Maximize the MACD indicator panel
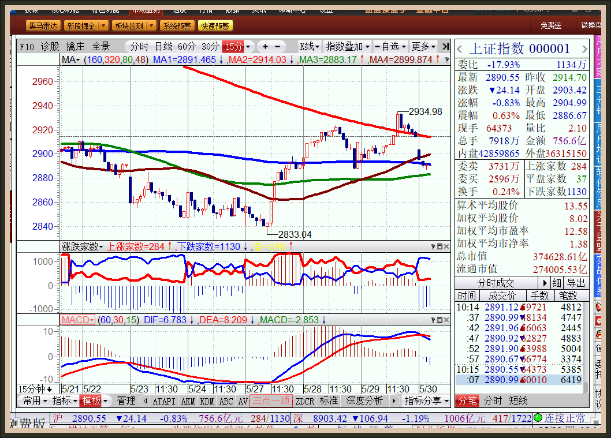Image resolution: width=611 pixels, height=438 pixels. tap(440, 320)
